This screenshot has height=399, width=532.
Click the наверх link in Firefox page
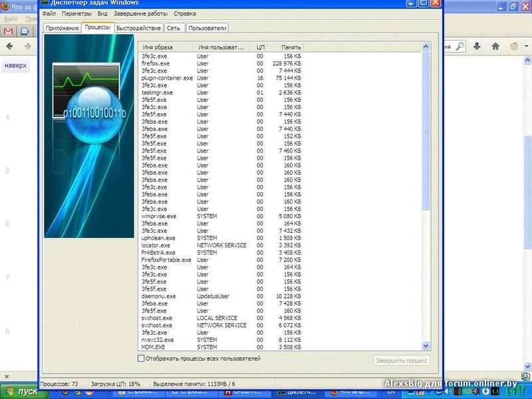[15, 65]
